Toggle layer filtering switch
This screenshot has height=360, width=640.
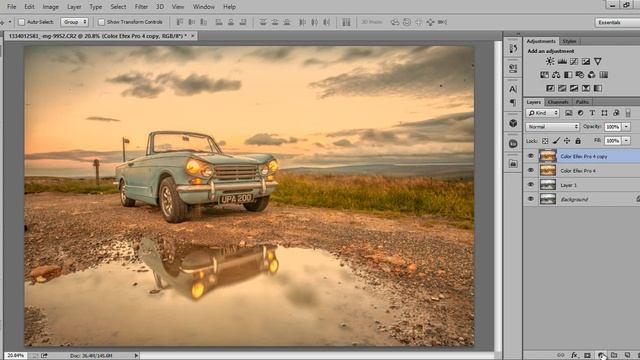tap(628, 113)
